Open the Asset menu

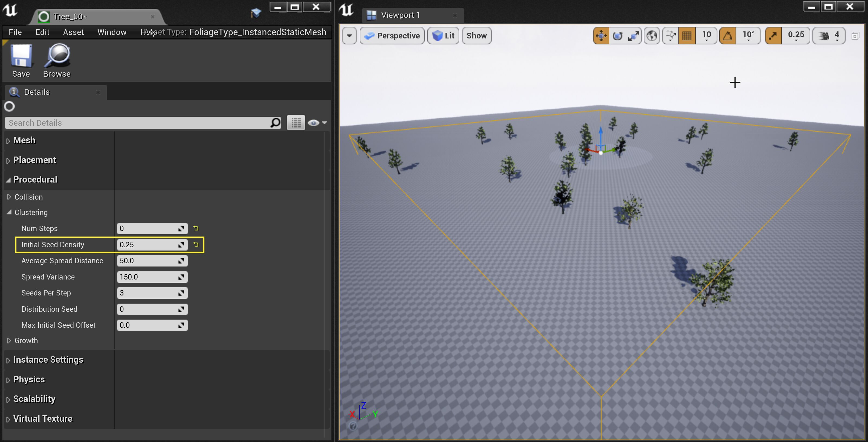click(x=73, y=32)
